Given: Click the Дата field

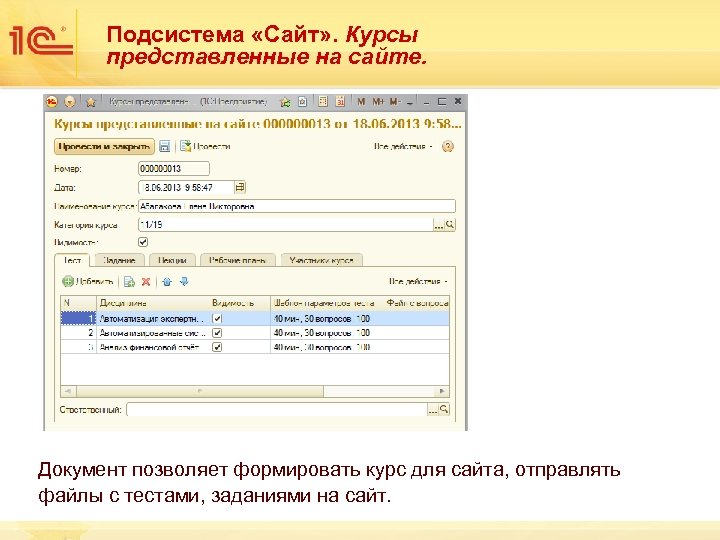Looking at the screenshot, I should point(186,187).
